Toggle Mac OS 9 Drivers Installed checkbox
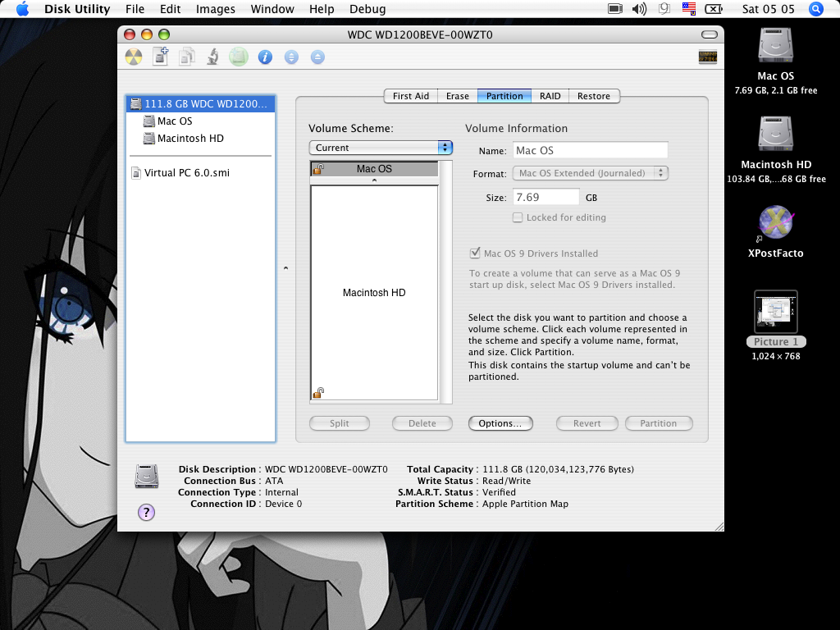The height and width of the screenshot is (630, 840). pos(475,253)
